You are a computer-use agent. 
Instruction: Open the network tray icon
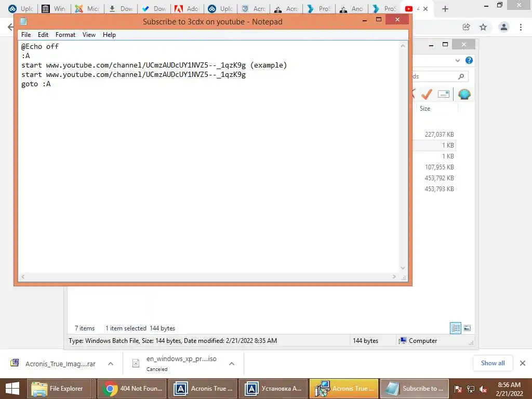coord(471,389)
